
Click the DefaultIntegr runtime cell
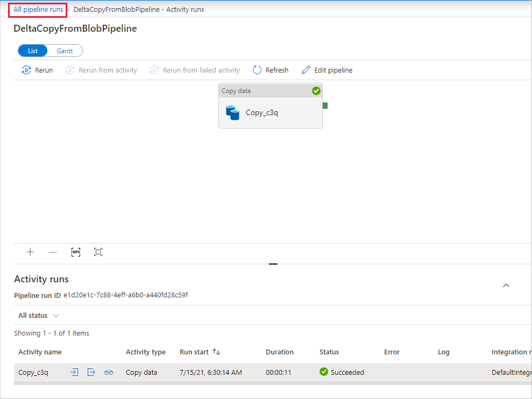tap(512, 372)
